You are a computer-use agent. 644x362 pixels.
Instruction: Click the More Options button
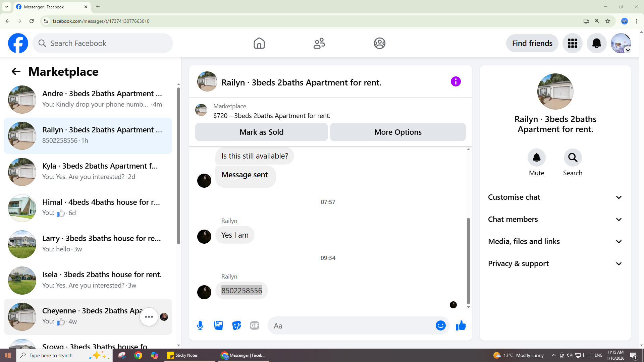pos(398,132)
